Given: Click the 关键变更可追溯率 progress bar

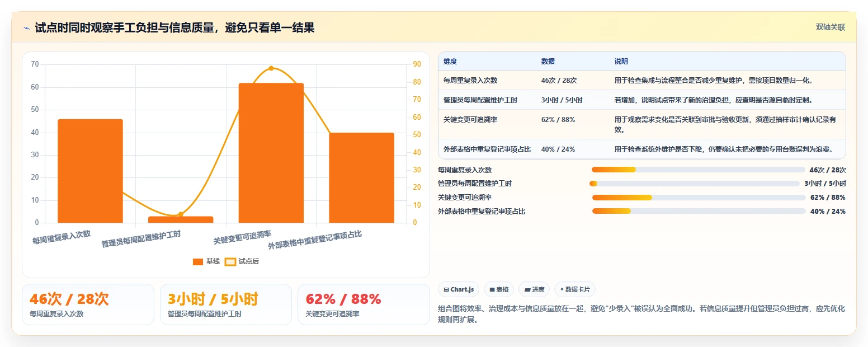Looking at the screenshot, I should tap(699, 198).
